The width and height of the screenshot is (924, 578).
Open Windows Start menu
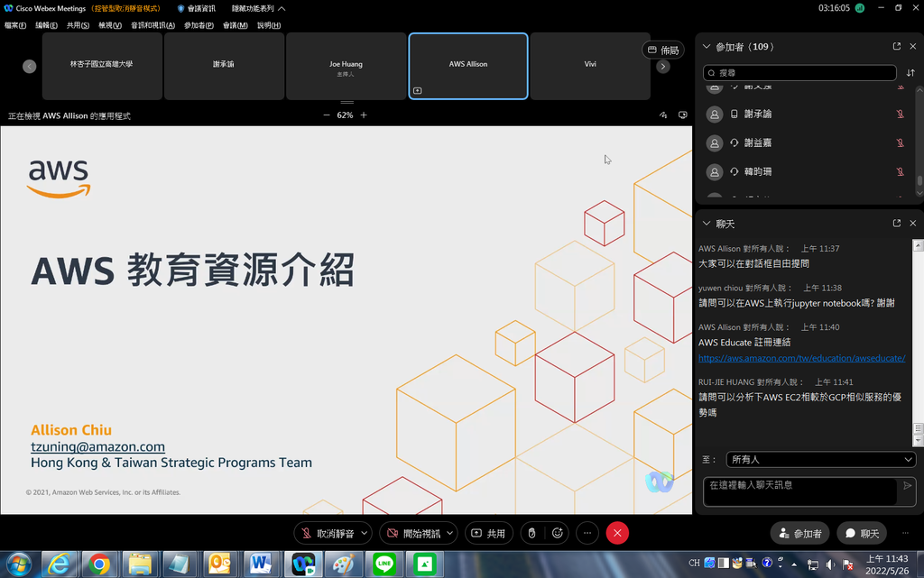[18, 564]
